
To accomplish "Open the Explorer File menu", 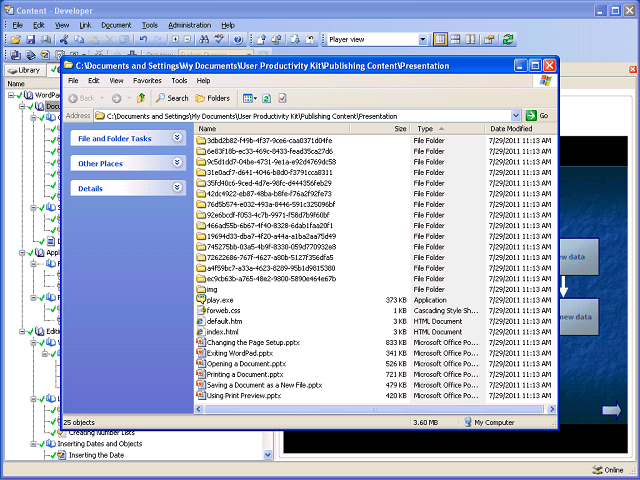I will point(73,80).
